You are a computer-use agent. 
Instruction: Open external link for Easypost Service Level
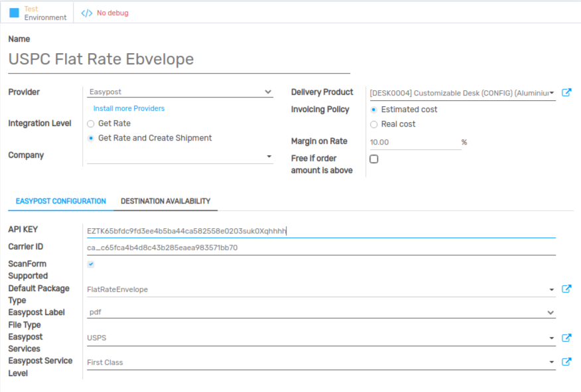[x=566, y=362]
